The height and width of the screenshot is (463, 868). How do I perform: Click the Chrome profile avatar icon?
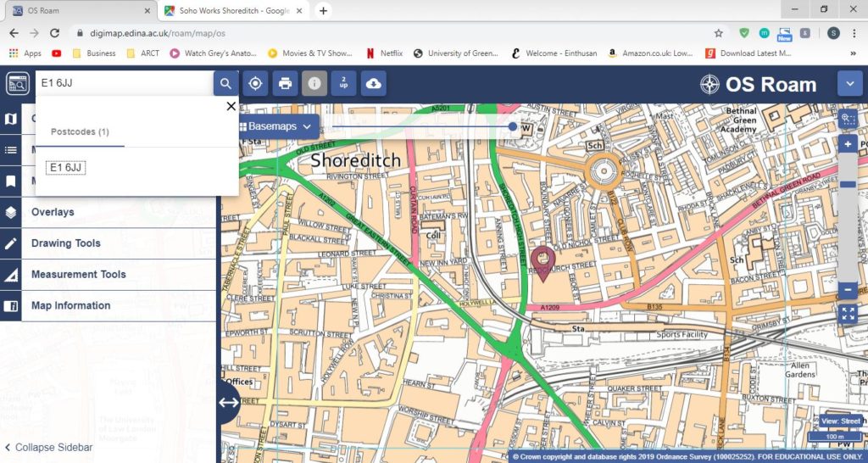(834, 33)
